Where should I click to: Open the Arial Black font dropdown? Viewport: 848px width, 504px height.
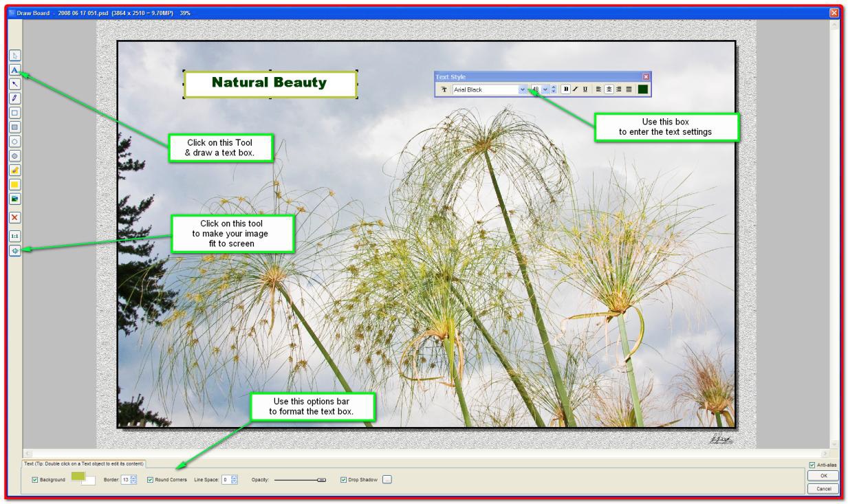(523, 89)
